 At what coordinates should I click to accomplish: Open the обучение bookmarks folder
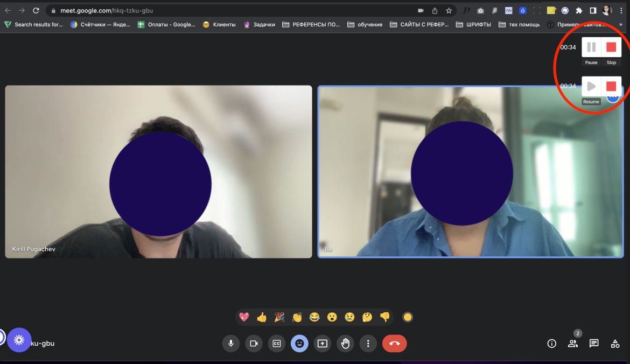(365, 24)
